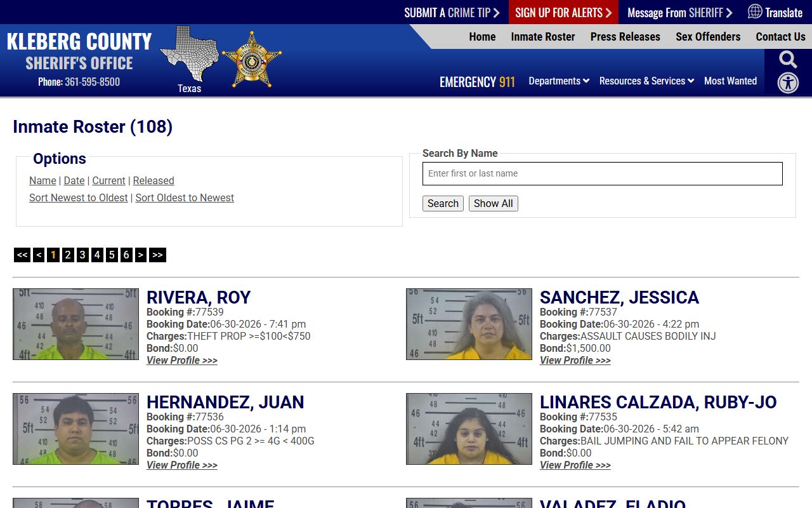The width and height of the screenshot is (812, 508).
Task: Click the Inmate Roster (108) heading
Action: (x=93, y=126)
